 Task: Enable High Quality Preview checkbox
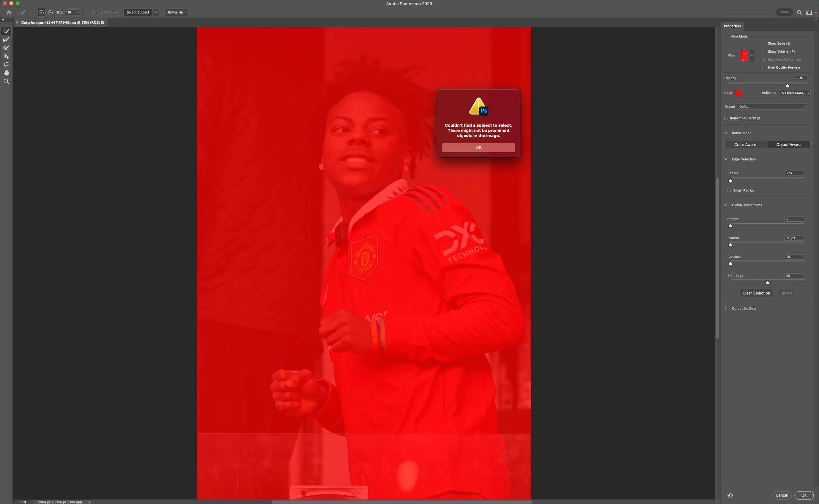(x=764, y=67)
